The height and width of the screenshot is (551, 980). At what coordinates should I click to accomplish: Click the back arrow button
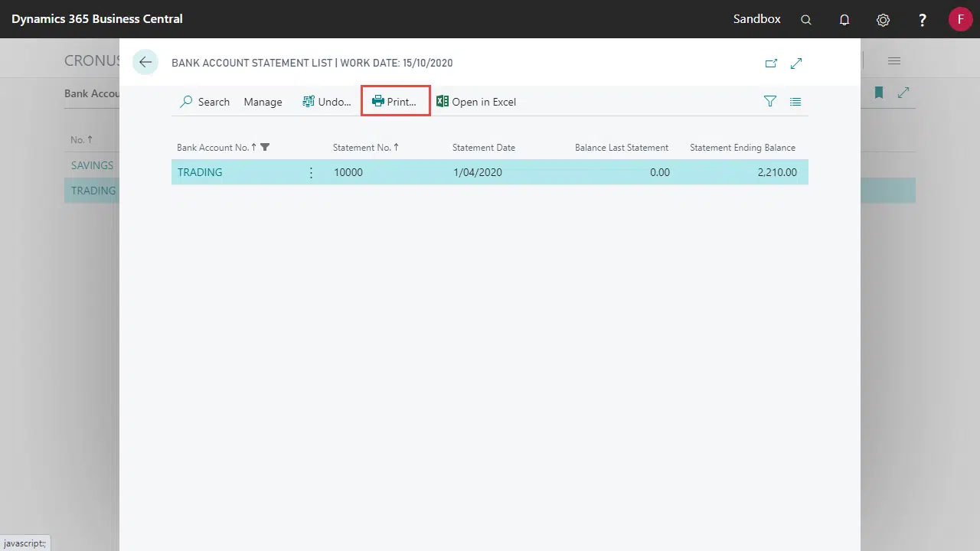[145, 63]
